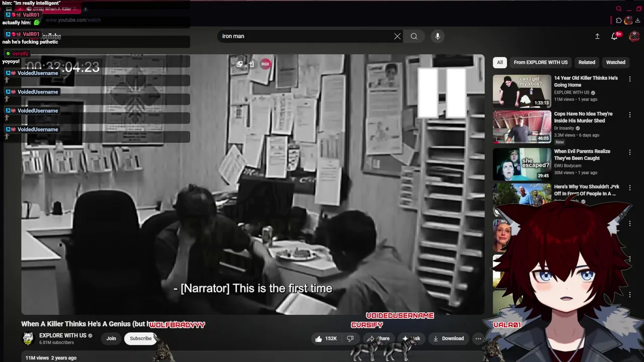
Task: Click the chat message 'yoyoyo!'
Action: tap(11, 61)
